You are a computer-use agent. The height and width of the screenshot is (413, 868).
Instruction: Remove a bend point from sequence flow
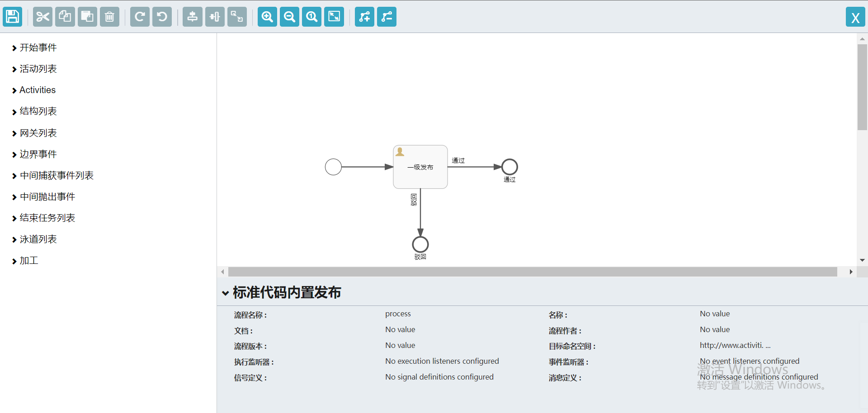point(387,17)
